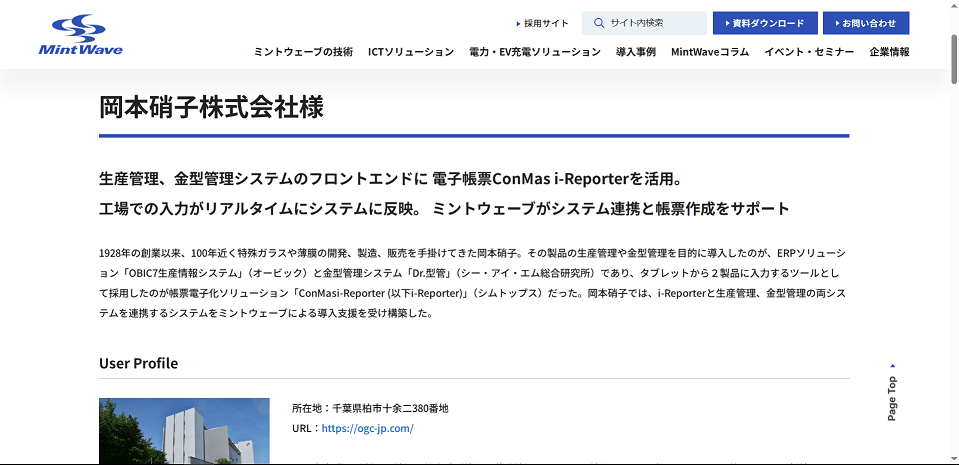Click the Page Top arrow
This screenshot has width=959, height=465.
(x=892, y=366)
